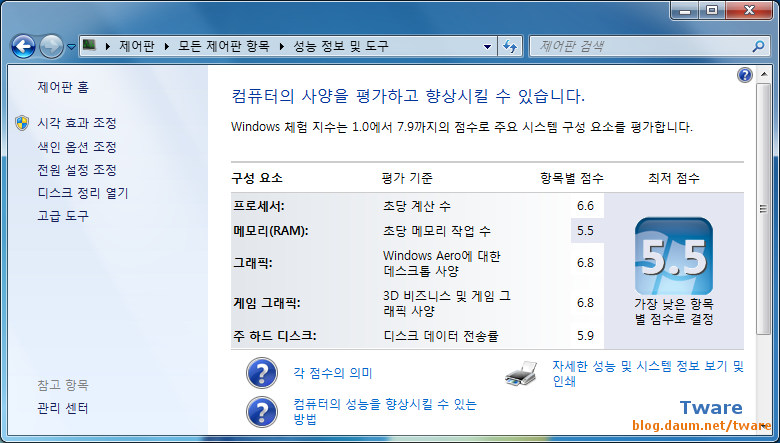Viewport: 780px width, 443px height.
Task: Click the printer icon
Action: (521, 374)
